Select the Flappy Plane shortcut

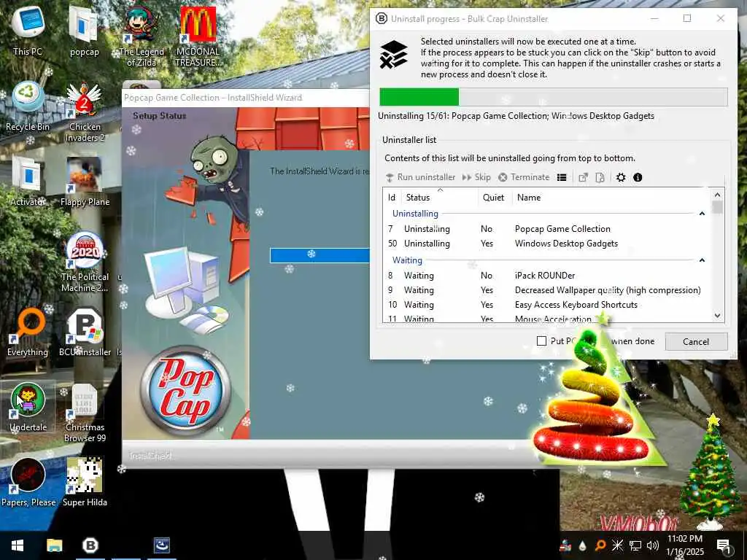pyautogui.click(x=85, y=182)
